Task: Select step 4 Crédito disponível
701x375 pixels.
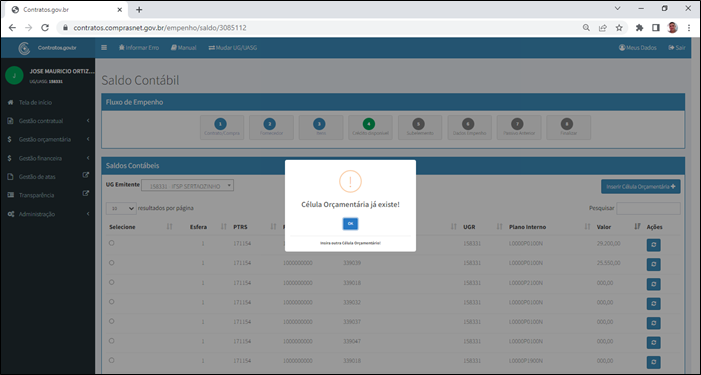Action: (370, 127)
